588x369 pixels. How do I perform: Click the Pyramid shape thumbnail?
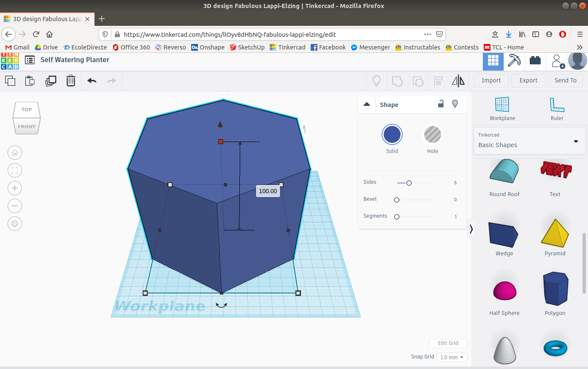555,232
